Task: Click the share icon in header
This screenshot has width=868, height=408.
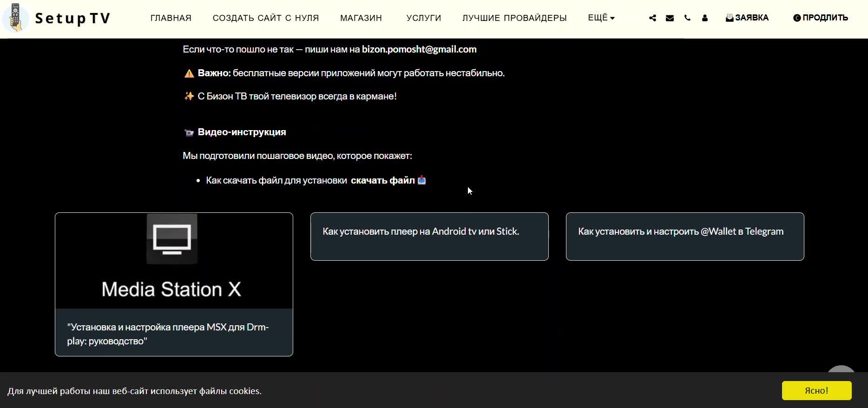Action: [x=652, y=18]
